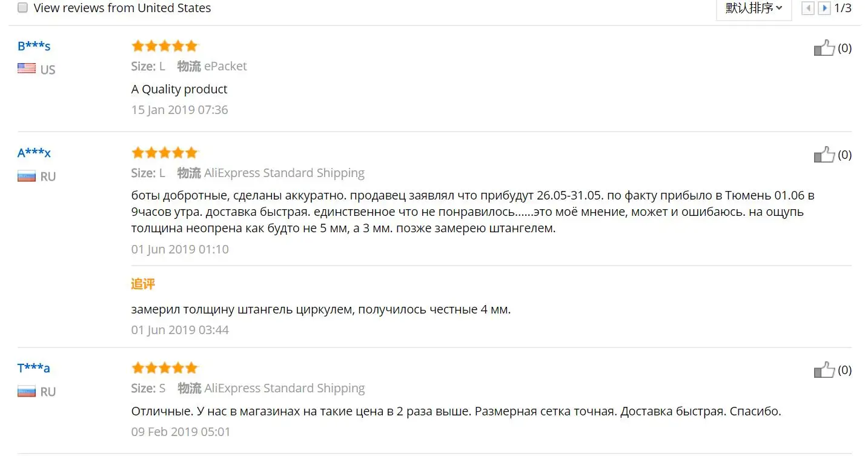Click the "A Quality product" review text
Viewport: 868px width, 456px height.
(x=179, y=89)
